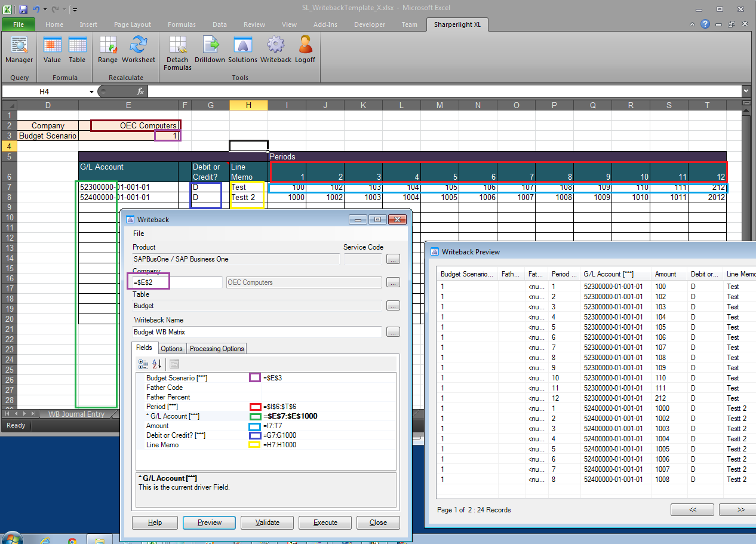
Task: Browse Company with ellipsis button
Action: pos(393,282)
